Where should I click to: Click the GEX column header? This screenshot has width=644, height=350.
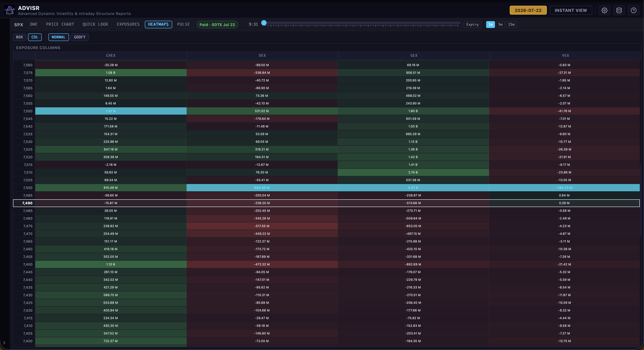pos(414,55)
